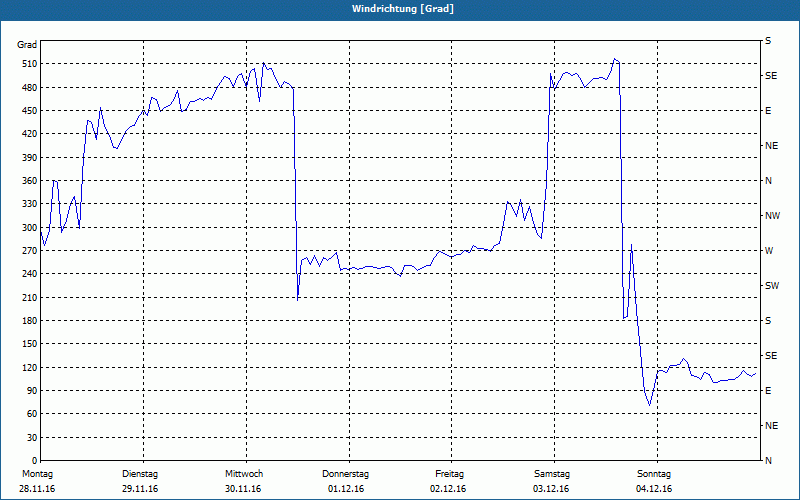Select the 270 value on the degree axis
800x500 pixels.
[30, 251]
